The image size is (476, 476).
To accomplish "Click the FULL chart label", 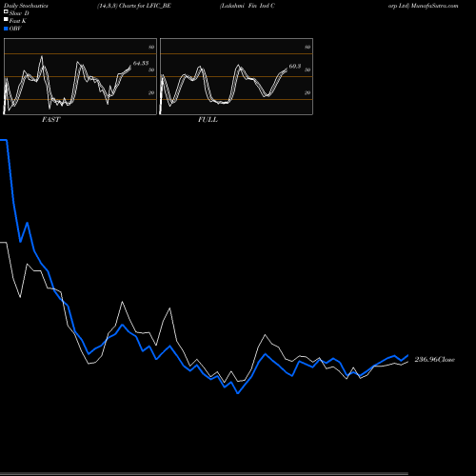I will pyautogui.click(x=208, y=120).
